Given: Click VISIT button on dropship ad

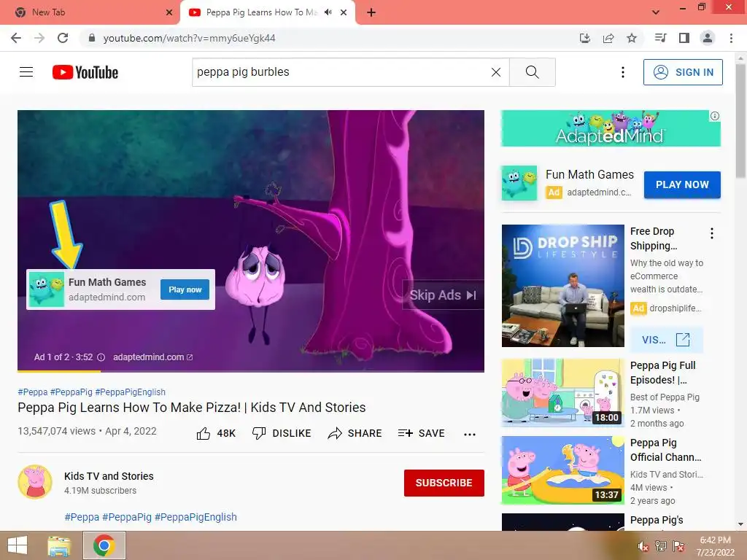Looking at the screenshot, I should coord(666,340).
